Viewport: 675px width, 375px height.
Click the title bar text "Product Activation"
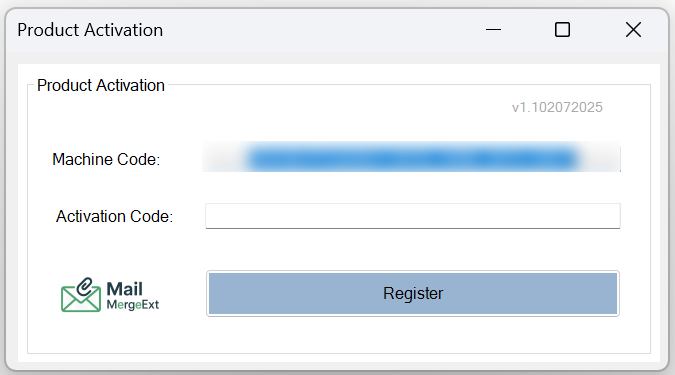(90, 30)
